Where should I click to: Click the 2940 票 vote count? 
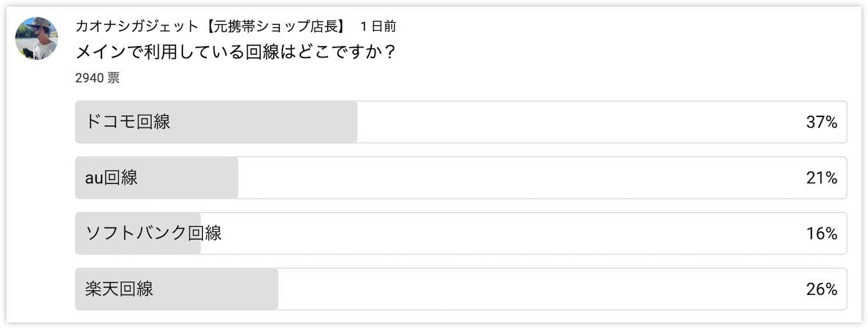point(97,78)
